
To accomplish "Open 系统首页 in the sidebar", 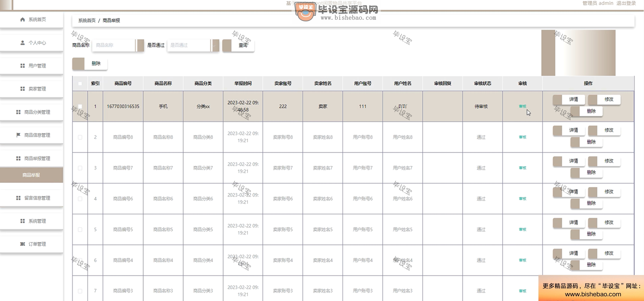I will pos(31,19).
